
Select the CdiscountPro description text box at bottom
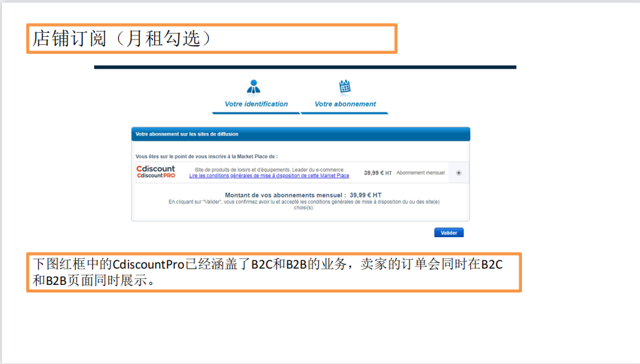click(274, 272)
